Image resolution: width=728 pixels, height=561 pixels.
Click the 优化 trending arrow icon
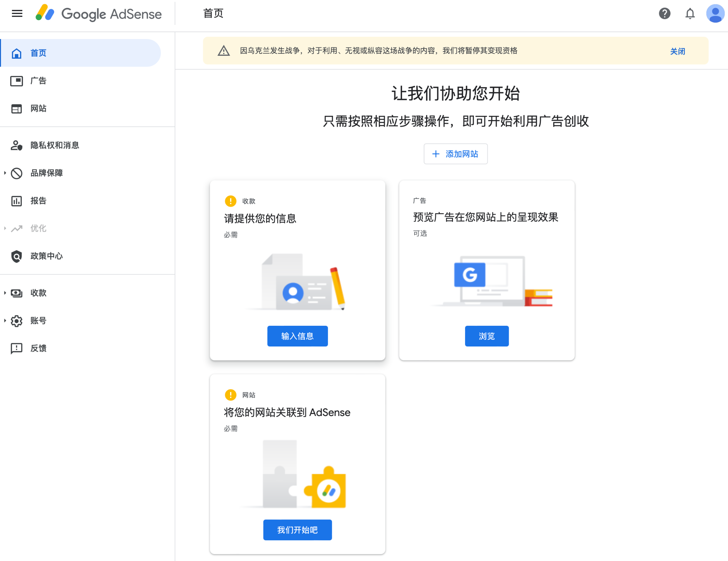pyautogui.click(x=16, y=229)
